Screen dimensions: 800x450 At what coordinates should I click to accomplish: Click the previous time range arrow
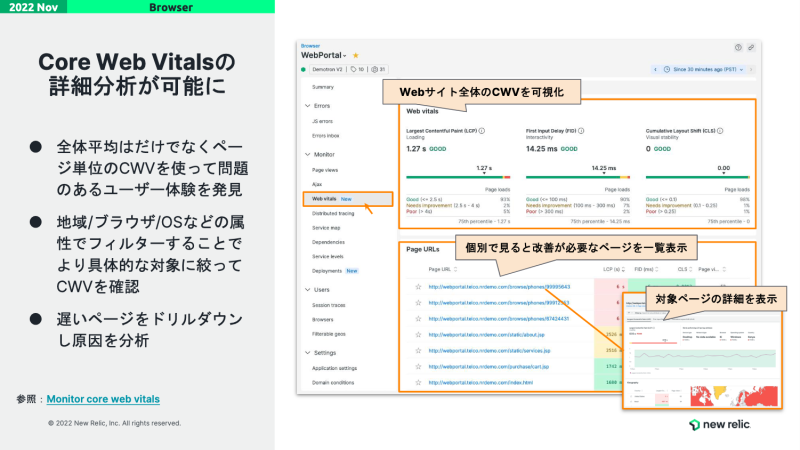pos(656,70)
